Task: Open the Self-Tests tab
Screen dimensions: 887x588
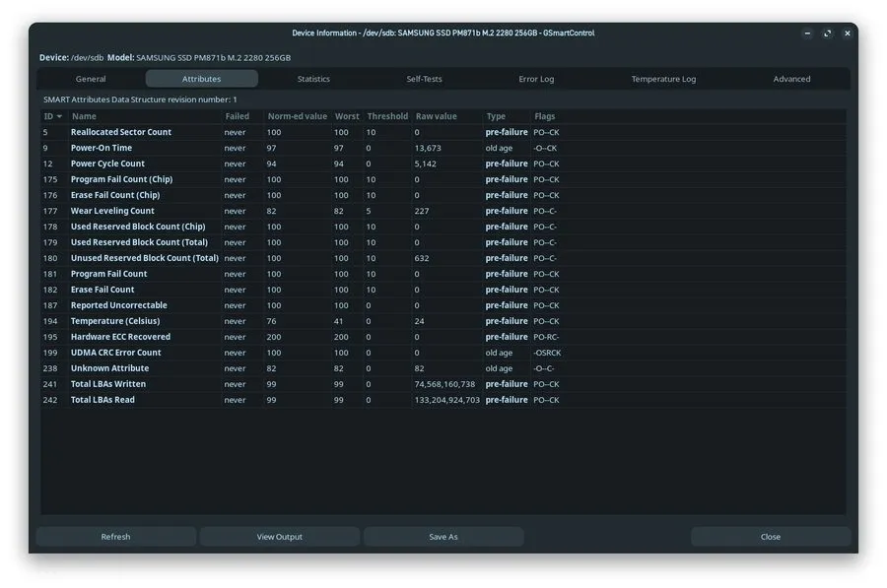Action: [x=424, y=79]
